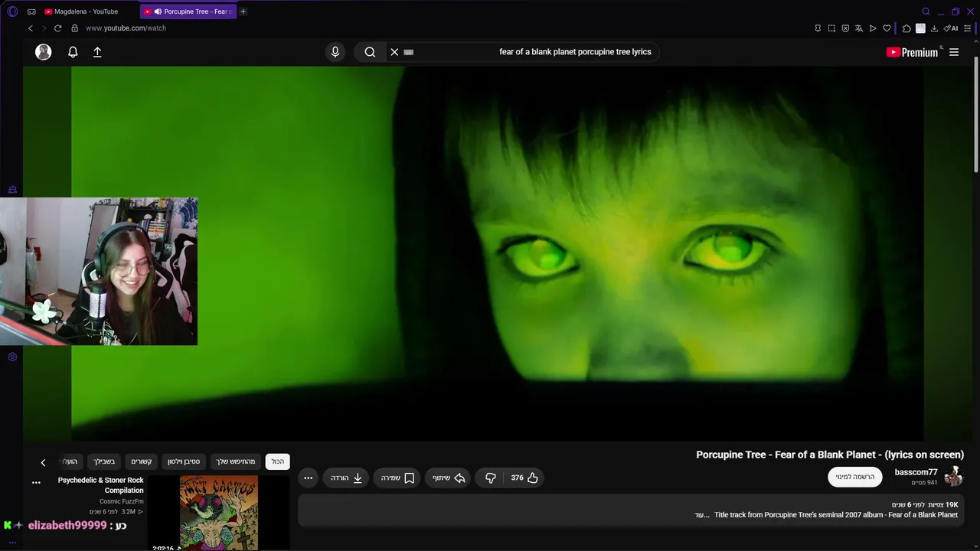View site security lock information

[74, 28]
